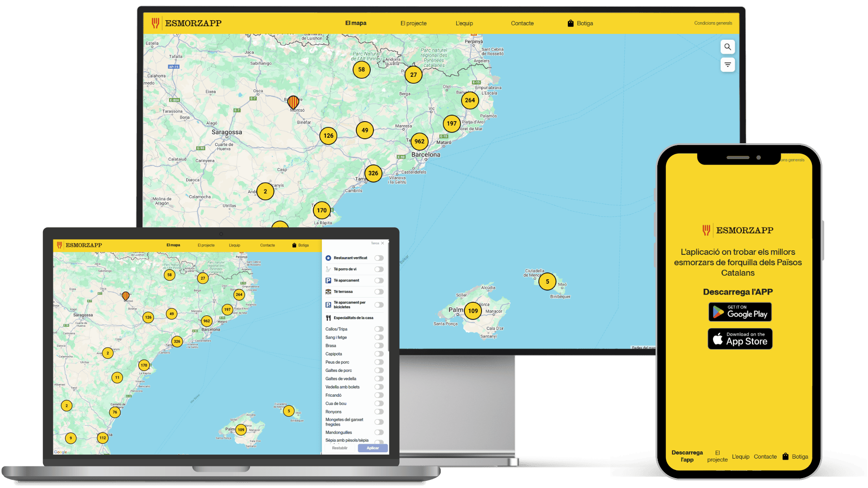The height and width of the screenshot is (488, 868).
Task: Tap L'equip in the phone footer
Action: [x=741, y=457]
